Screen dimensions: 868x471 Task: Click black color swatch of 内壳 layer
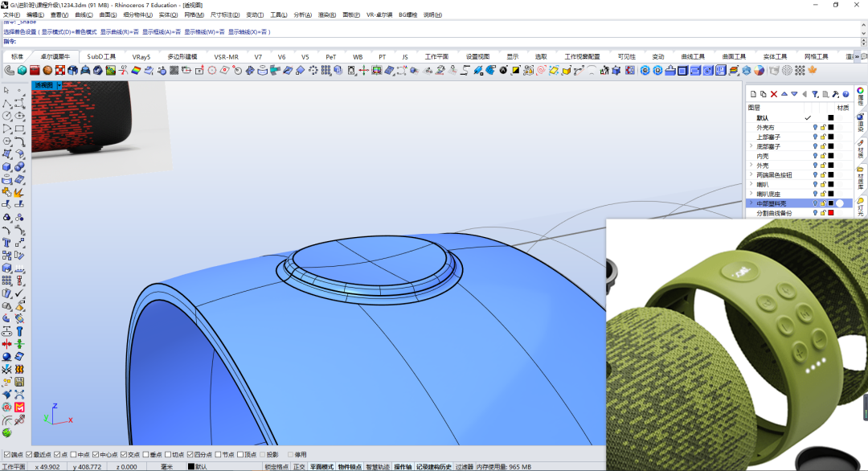click(x=831, y=156)
